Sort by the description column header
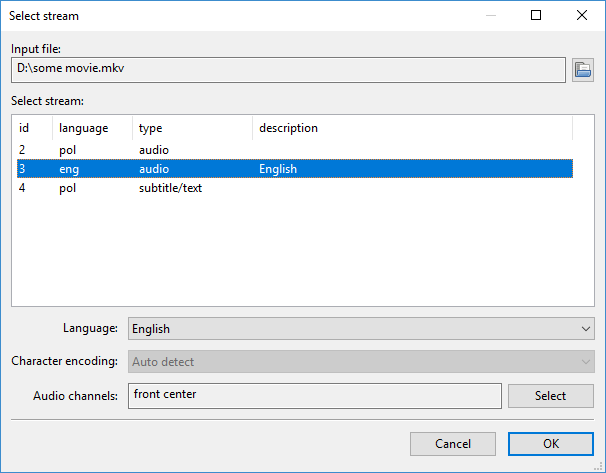The width and height of the screenshot is (606, 473). (412, 128)
